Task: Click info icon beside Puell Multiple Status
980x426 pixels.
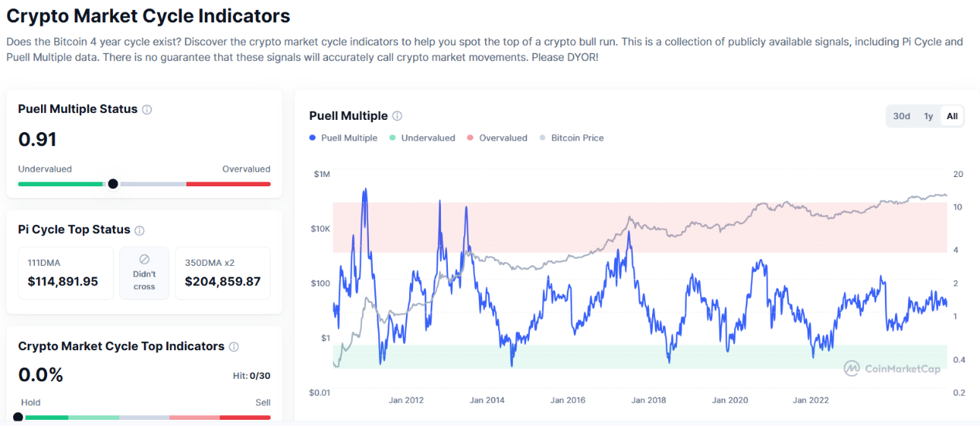Action: 147,110
